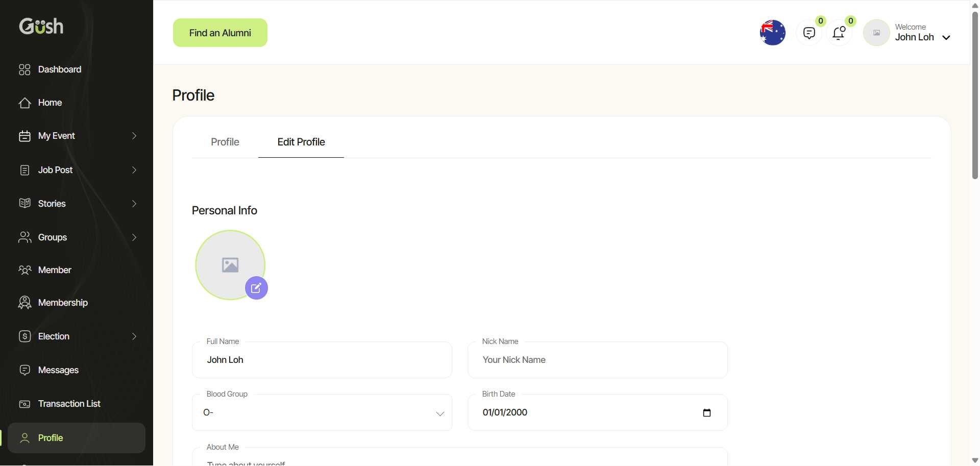Image resolution: width=980 pixels, height=466 pixels.
Task: Click the Personal Info heading
Action: 225,210
